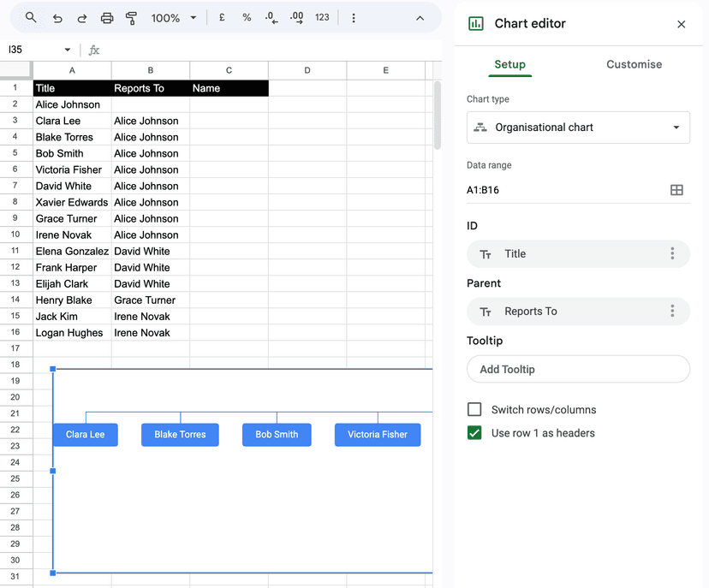Open the data range grid selector icon
Image resolution: width=709 pixels, height=588 pixels.
pos(676,187)
